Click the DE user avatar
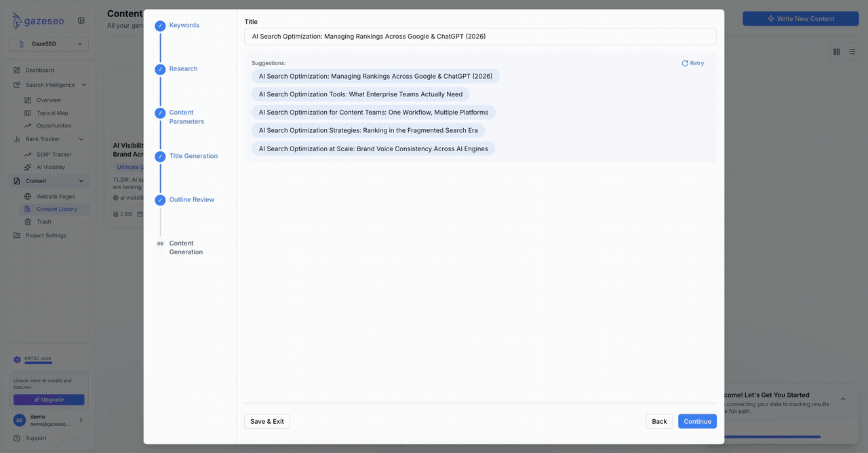Image resolution: width=868 pixels, height=453 pixels. [19, 420]
